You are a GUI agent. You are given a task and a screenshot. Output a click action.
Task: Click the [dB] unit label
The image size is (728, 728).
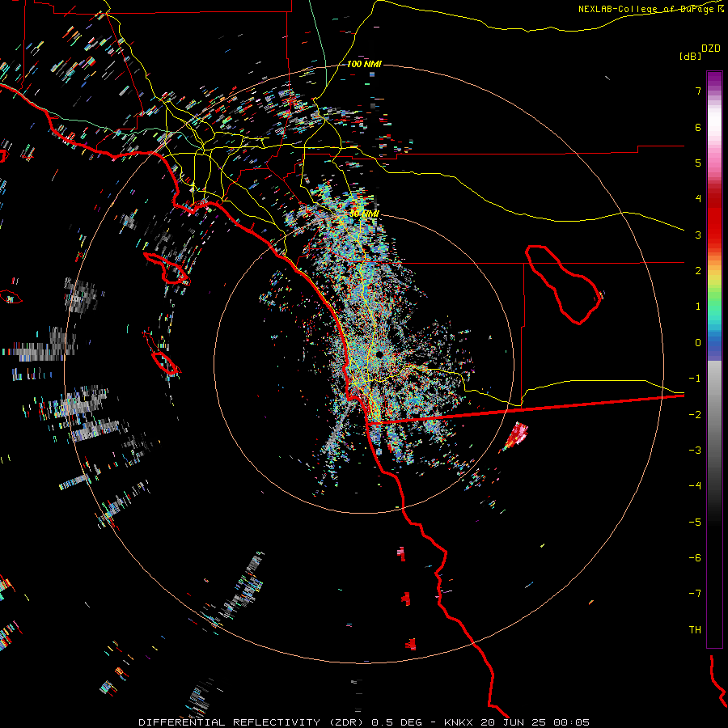point(690,56)
